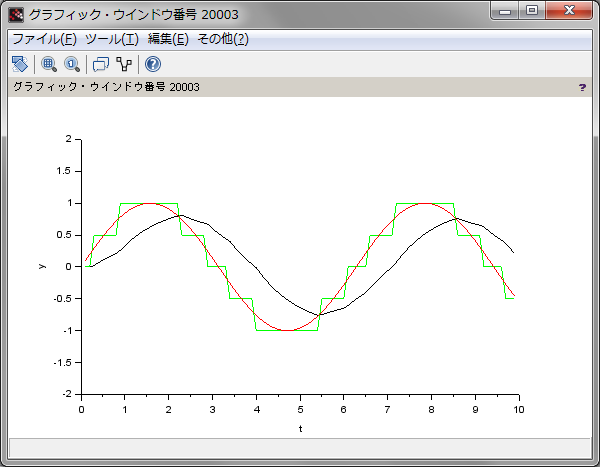Select the rotate plot tool
This screenshot has height=467, width=600.
tap(19, 64)
